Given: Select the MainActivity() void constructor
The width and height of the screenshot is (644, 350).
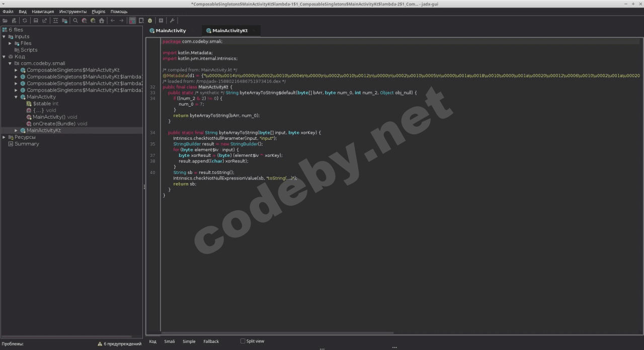Looking at the screenshot, I should (x=55, y=117).
